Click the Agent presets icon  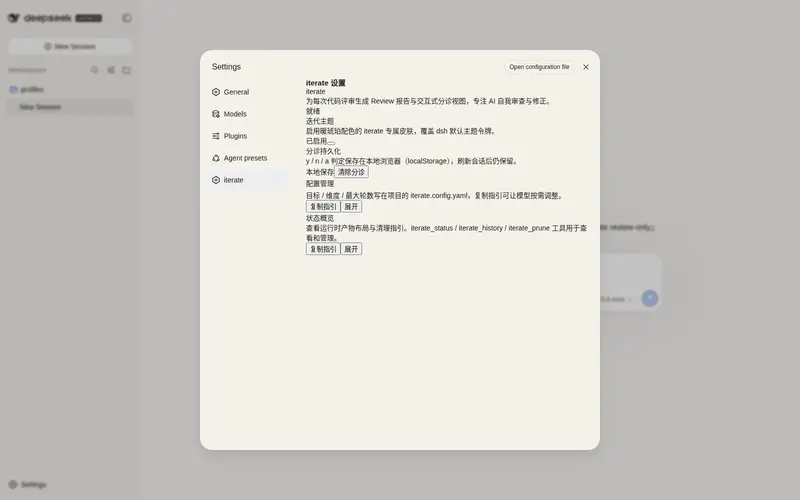(x=216, y=158)
